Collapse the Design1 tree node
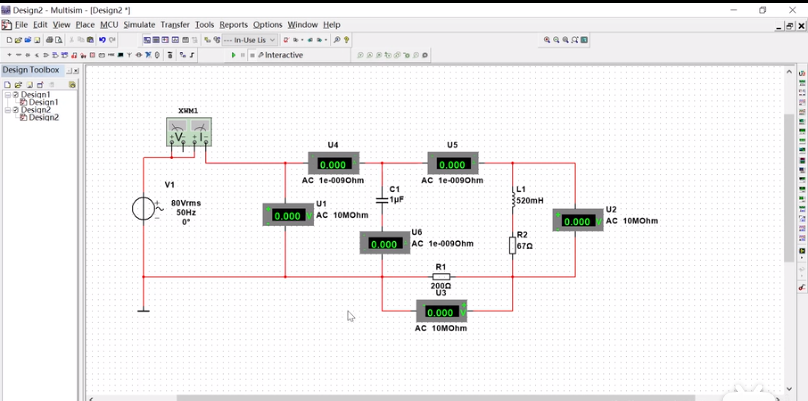This screenshot has width=808, height=401. click(x=7, y=95)
